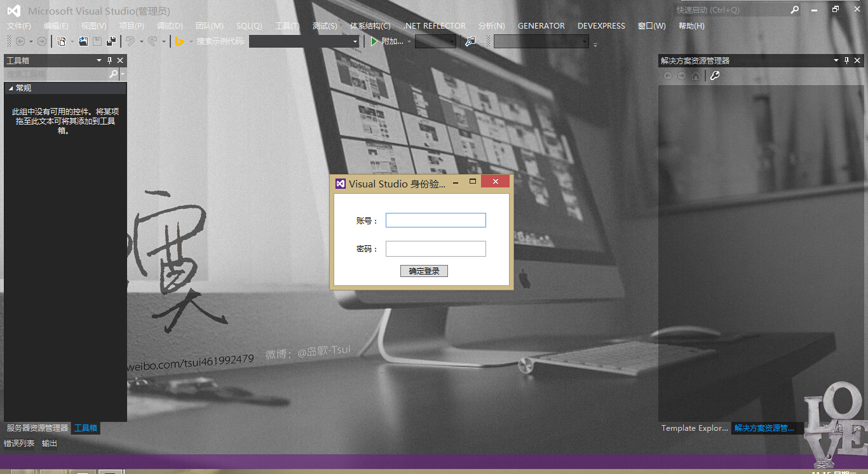Screen dimensions: 868x474
Task: Open the DEVEXPRESS menu
Action: pyautogui.click(x=601, y=26)
